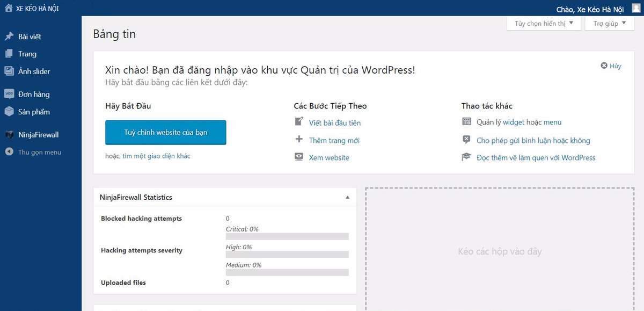
Task: Collapse the NinjaFirewall Statistics widget arrow
Action: pos(347,197)
